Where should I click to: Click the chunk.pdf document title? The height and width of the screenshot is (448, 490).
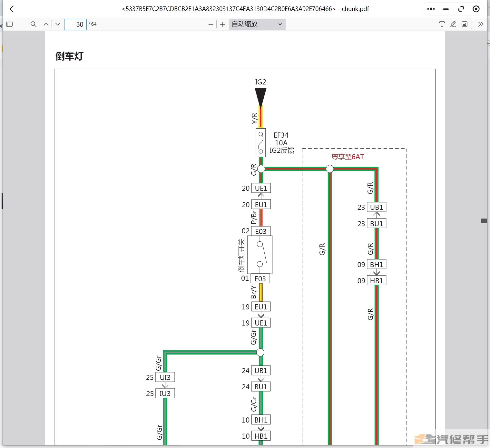point(245,9)
